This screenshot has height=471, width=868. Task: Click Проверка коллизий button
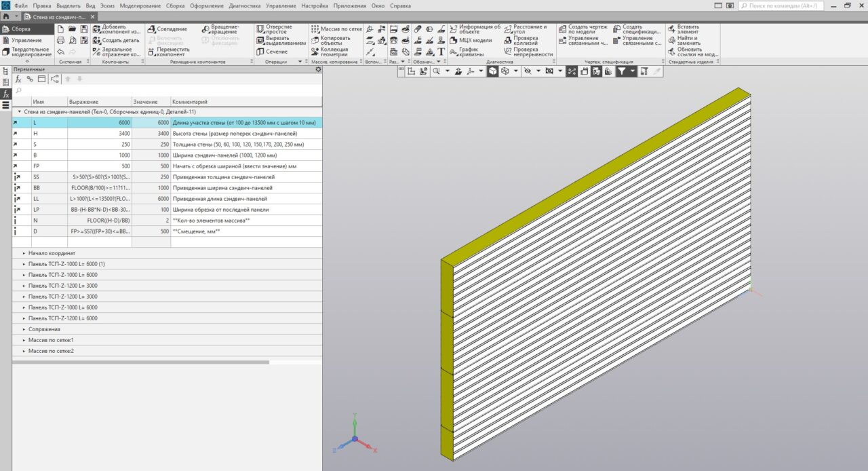(520, 40)
